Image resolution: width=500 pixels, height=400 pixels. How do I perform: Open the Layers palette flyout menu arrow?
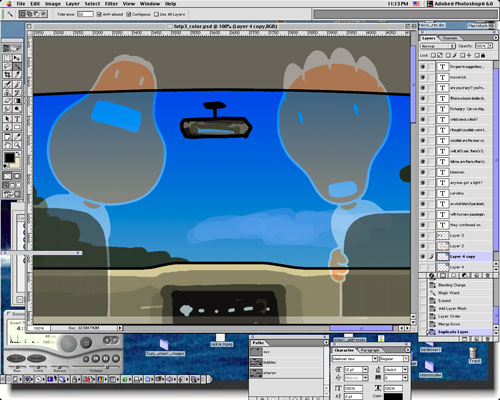click(495, 38)
